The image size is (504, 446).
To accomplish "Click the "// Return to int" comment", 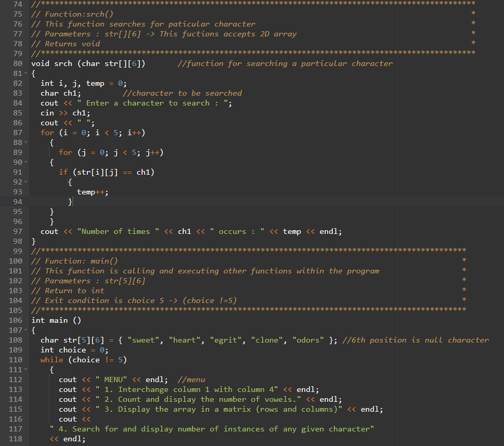I will coord(68,291).
